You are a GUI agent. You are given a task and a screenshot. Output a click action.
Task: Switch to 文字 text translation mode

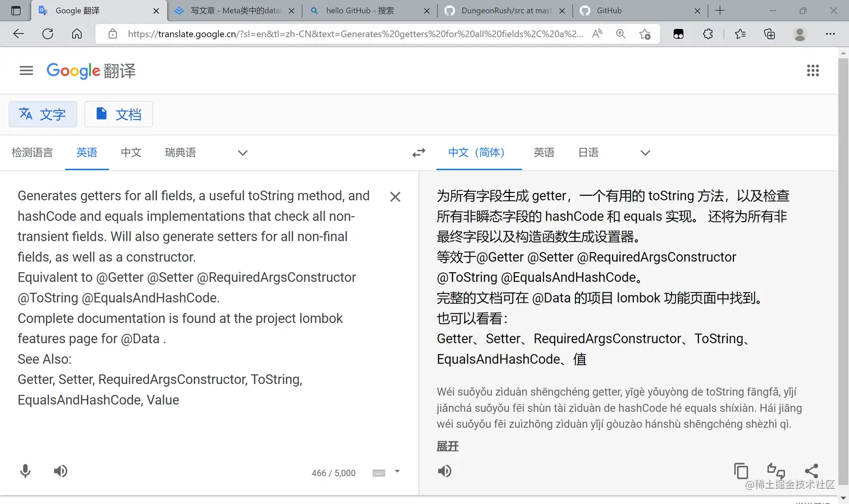(x=43, y=114)
